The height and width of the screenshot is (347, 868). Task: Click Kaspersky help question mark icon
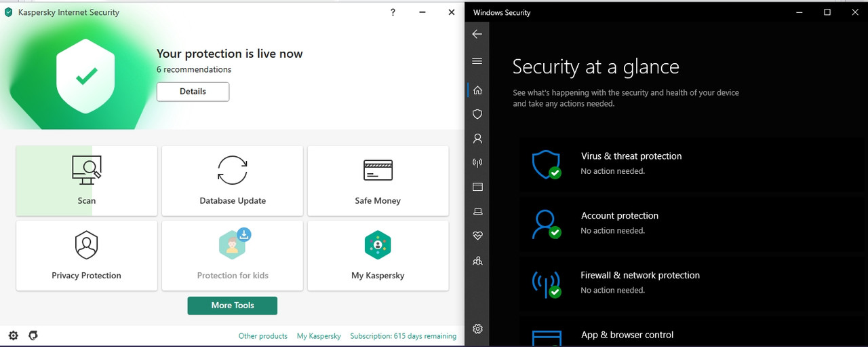(393, 12)
